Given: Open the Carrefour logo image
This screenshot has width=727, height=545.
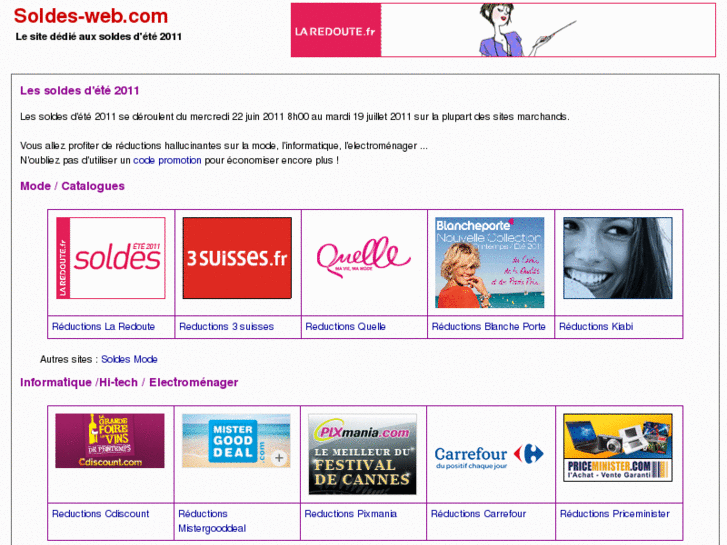Looking at the screenshot, I should [489, 456].
